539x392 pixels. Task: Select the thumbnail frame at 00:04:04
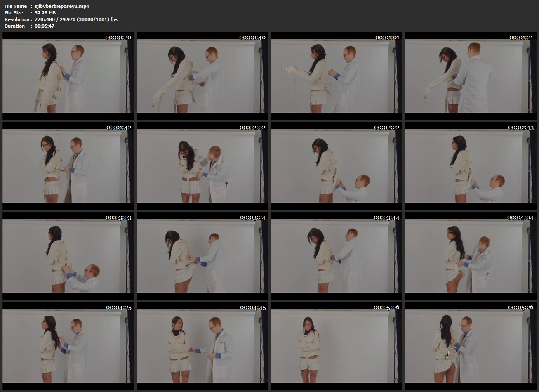pyautogui.click(x=471, y=256)
